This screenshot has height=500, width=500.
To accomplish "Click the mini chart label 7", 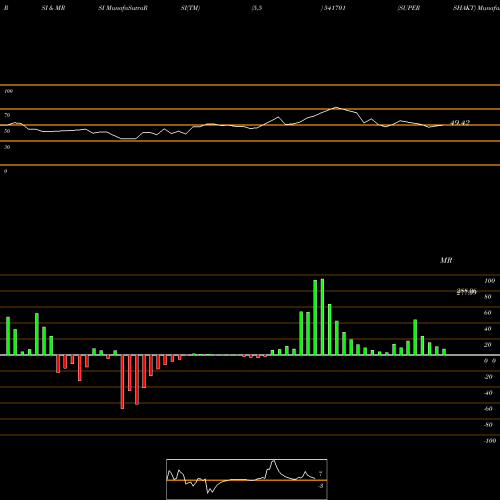I will pyautogui.click(x=320, y=473).
